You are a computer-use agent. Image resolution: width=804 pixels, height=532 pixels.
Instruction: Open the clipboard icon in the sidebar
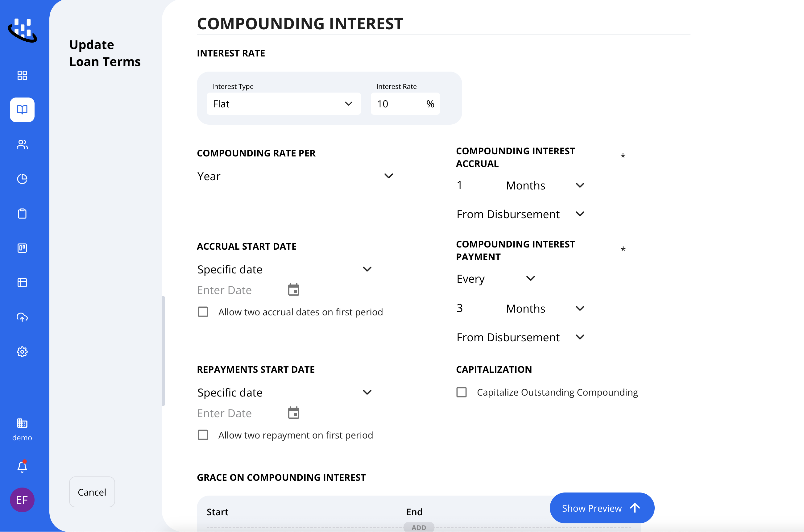click(22, 214)
